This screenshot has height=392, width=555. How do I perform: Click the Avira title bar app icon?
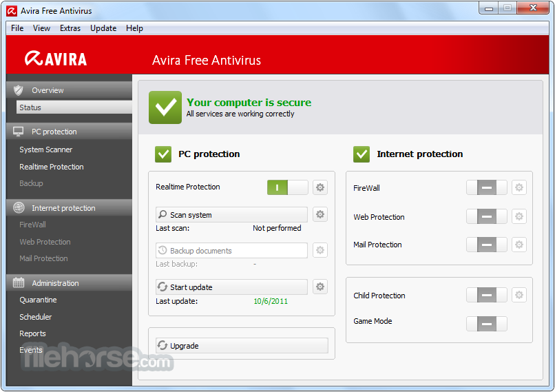click(x=12, y=11)
